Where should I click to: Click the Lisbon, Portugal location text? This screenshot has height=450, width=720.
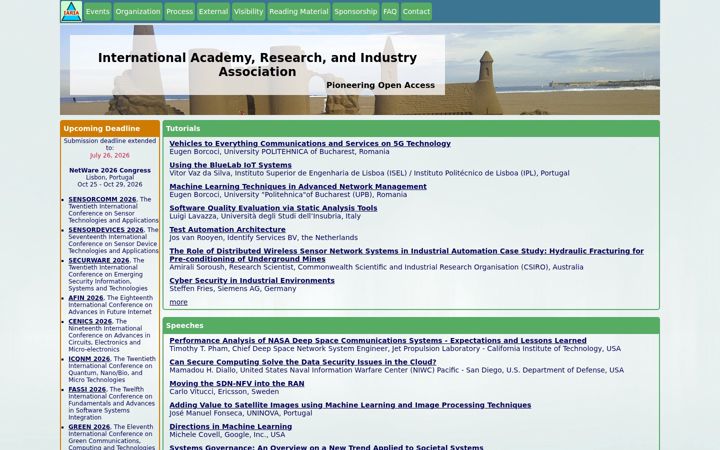click(x=110, y=177)
